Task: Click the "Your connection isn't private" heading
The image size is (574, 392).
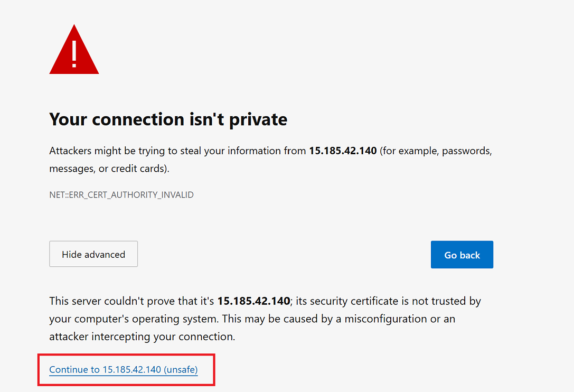Action: [168, 119]
